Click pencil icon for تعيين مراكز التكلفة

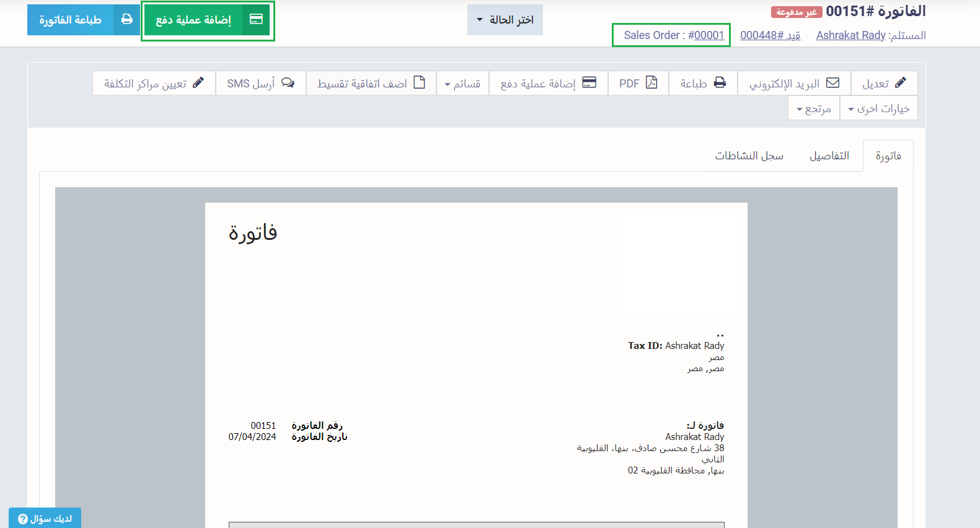click(198, 83)
